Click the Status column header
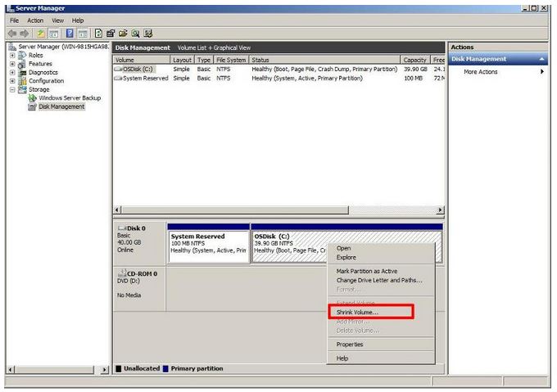557x392 pixels. click(324, 60)
